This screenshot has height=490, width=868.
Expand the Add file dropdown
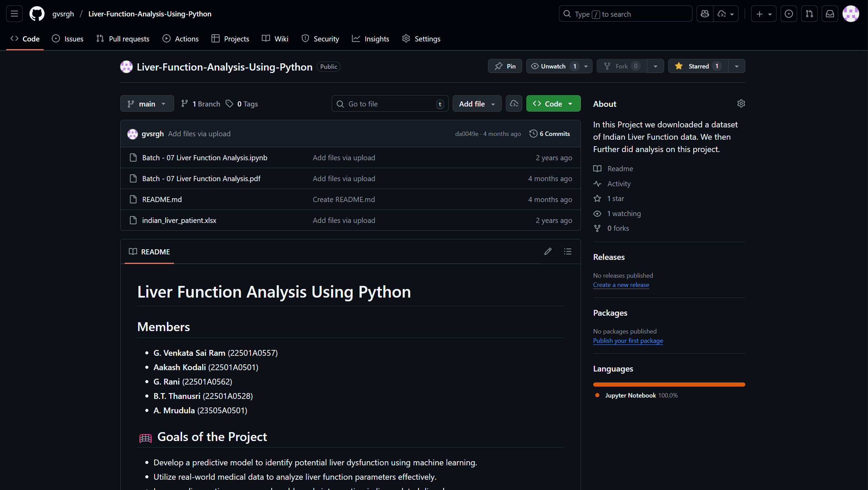[x=477, y=104]
